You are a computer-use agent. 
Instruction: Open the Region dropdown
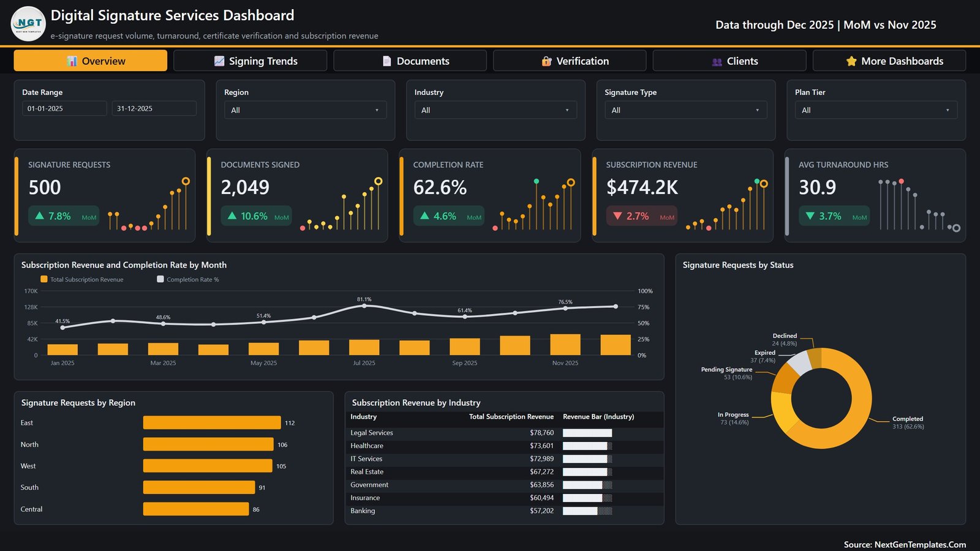(305, 110)
